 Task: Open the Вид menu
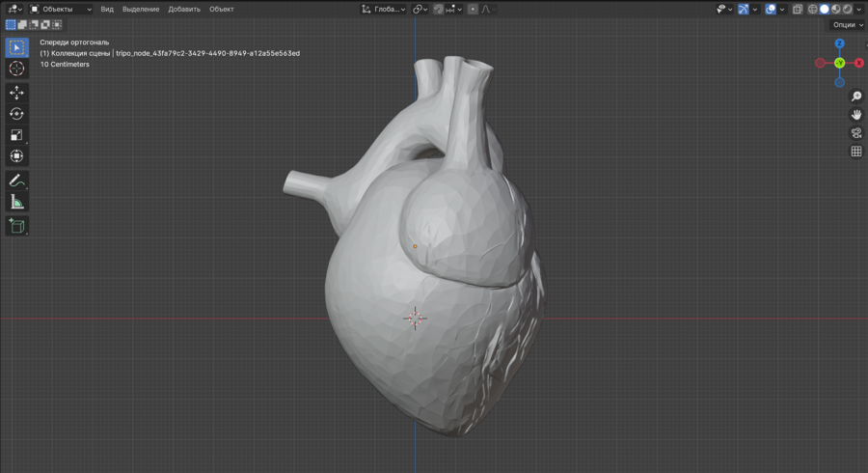107,9
